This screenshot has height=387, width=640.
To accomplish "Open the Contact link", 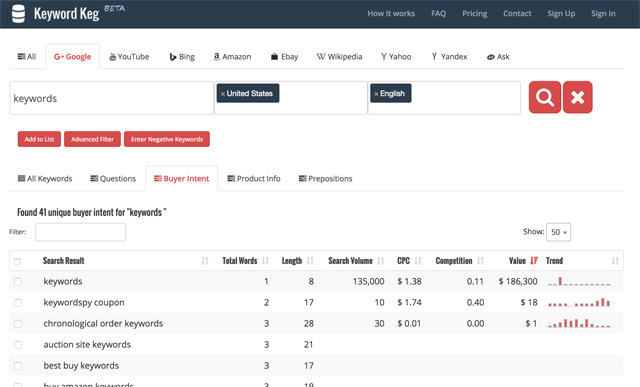I will click(517, 13).
